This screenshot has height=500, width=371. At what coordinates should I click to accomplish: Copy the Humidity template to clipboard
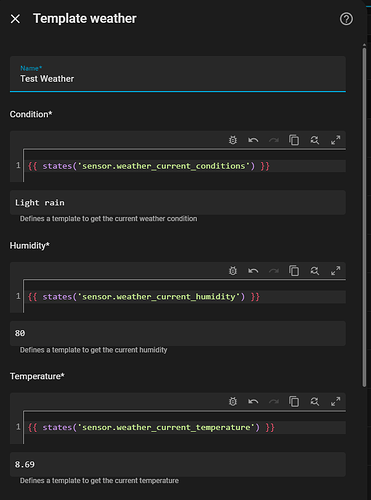(294, 271)
